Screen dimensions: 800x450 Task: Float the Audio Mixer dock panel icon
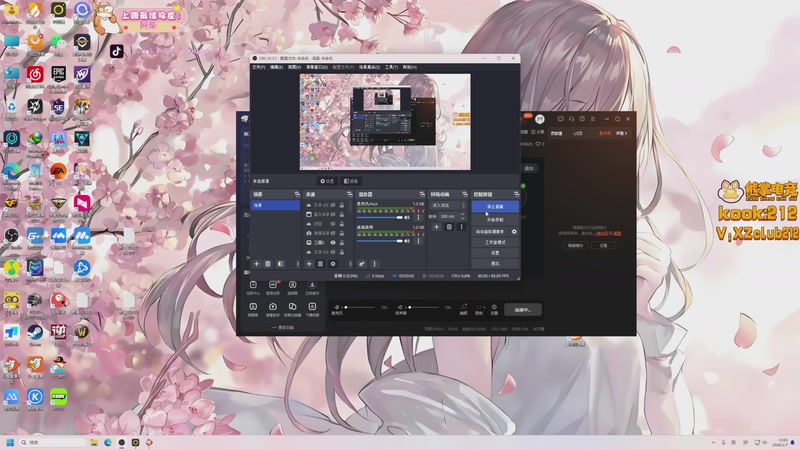coord(421,194)
